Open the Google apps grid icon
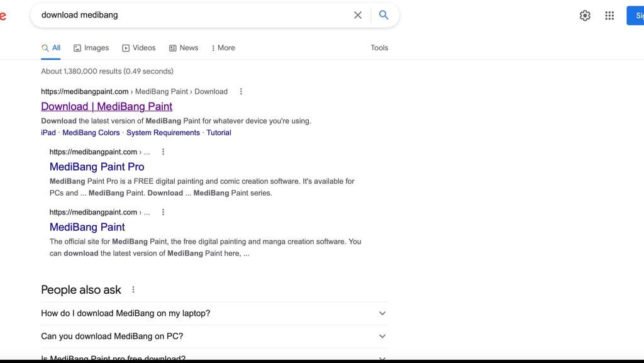 pyautogui.click(x=609, y=16)
